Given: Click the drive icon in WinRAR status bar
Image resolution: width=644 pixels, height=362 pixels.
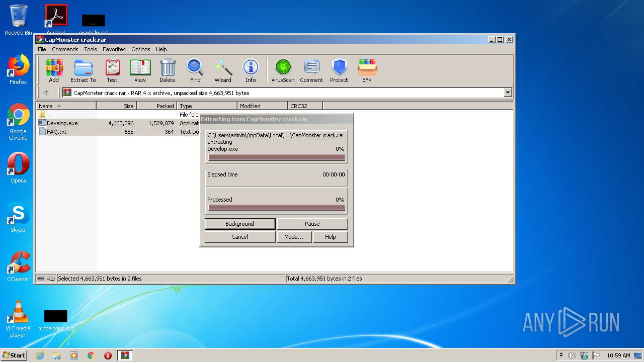Looking at the screenshot, I should click(41, 279).
